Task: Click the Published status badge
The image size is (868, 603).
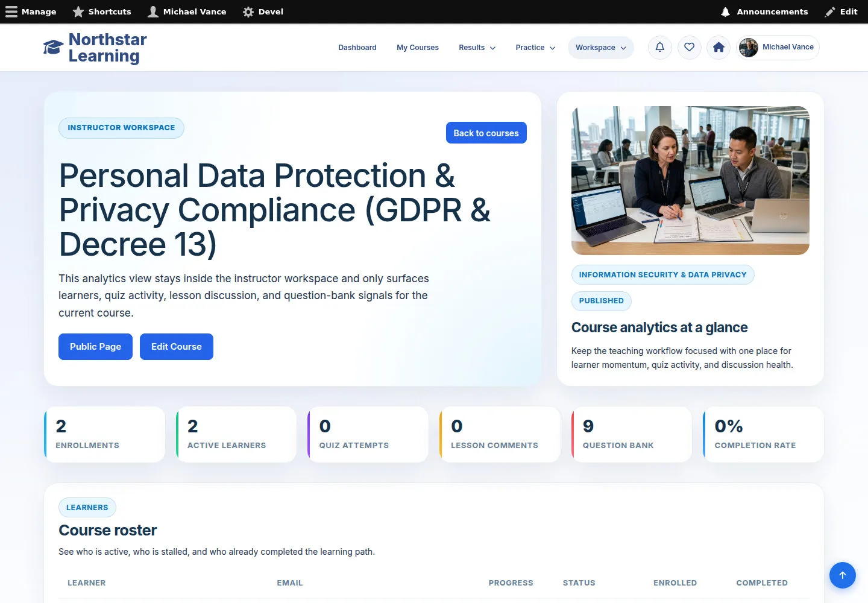Action: click(602, 301)
